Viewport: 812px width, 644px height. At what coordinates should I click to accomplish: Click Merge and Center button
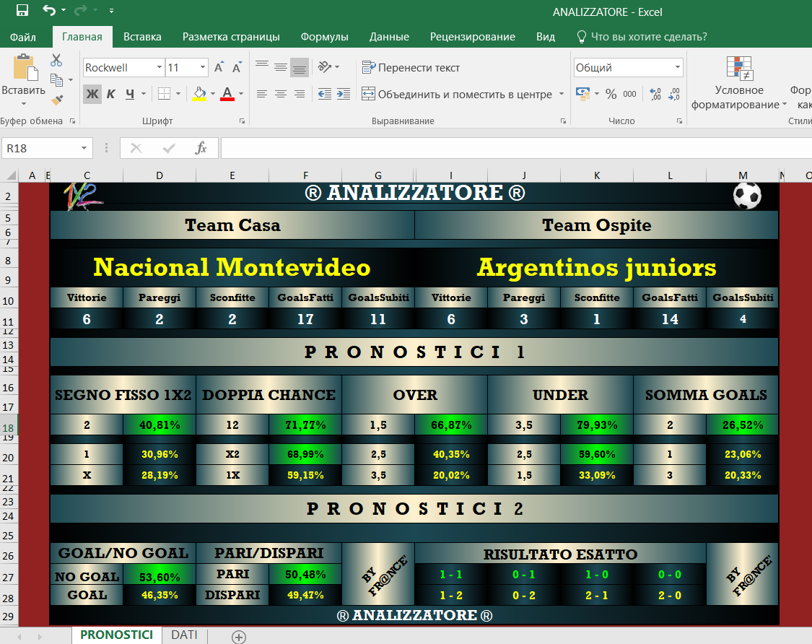[x=457, y=94]
